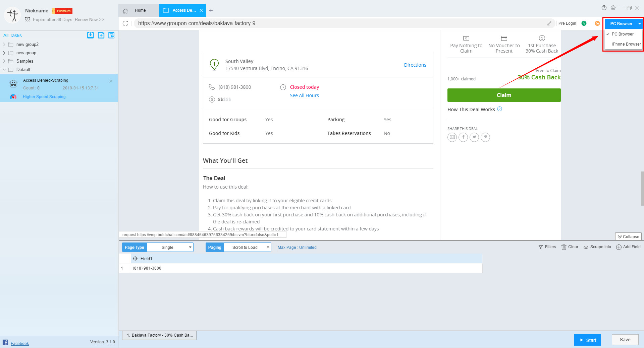Click the Field1 target icon
The image size is (644, 348).
pos(135,259)
